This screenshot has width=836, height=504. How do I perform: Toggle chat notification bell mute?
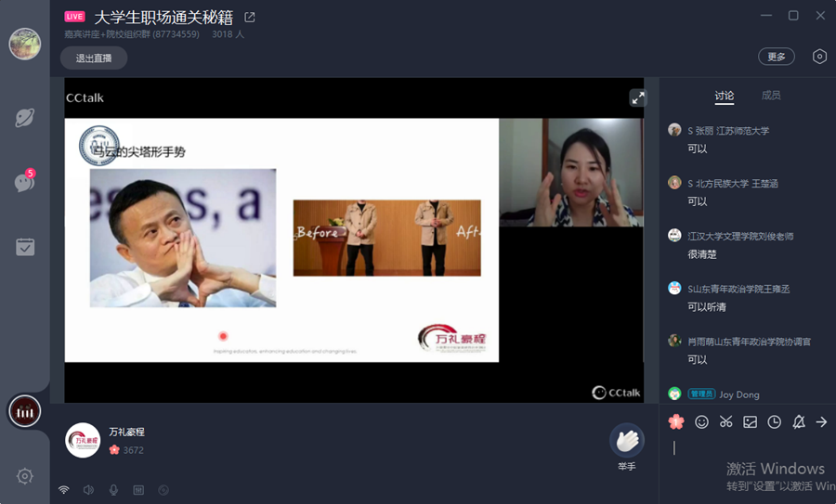(x=798, y=421)
